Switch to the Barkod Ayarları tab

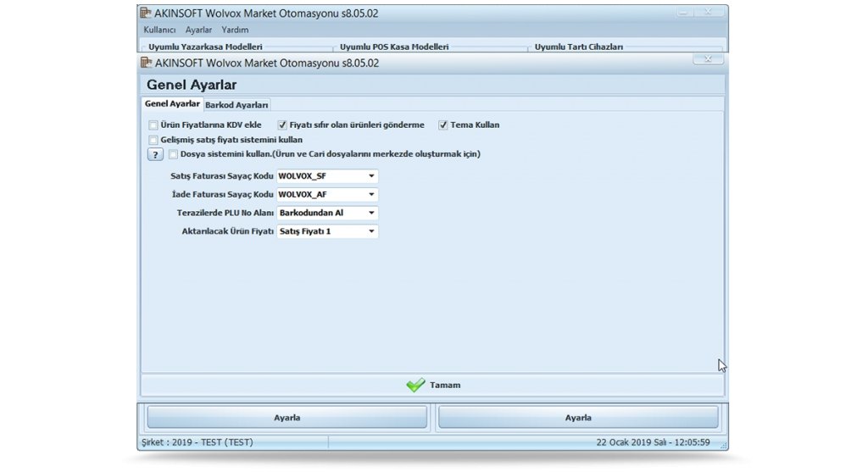[236, 104]
